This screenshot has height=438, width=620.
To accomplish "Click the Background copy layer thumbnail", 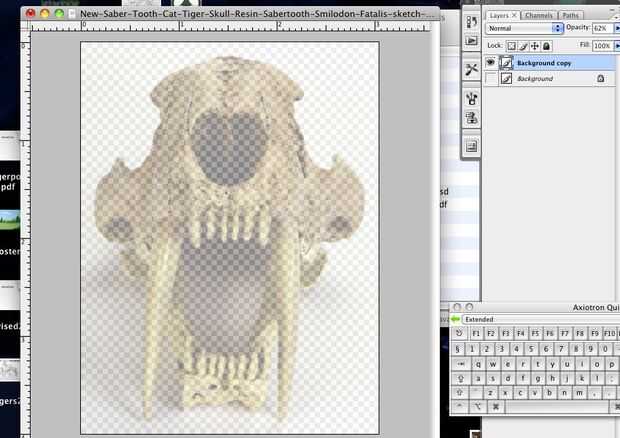I will pos(506,63).
